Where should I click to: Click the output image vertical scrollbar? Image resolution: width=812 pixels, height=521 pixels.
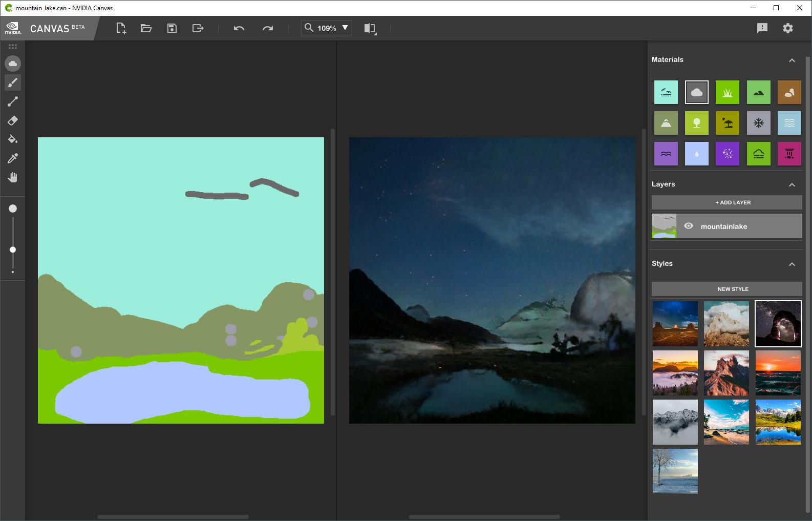(644, 272)
